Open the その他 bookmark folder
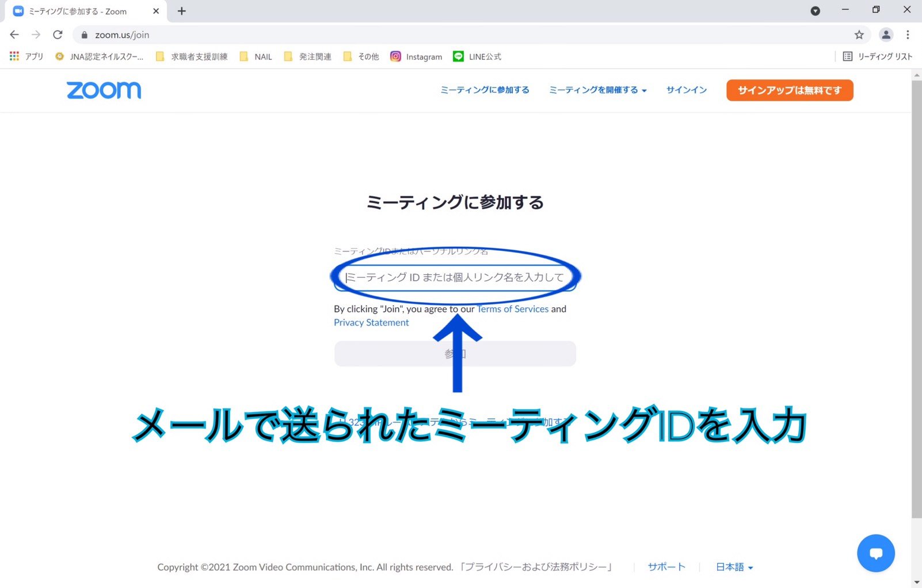Screen dimensions: 922x588 pos(361,56)
